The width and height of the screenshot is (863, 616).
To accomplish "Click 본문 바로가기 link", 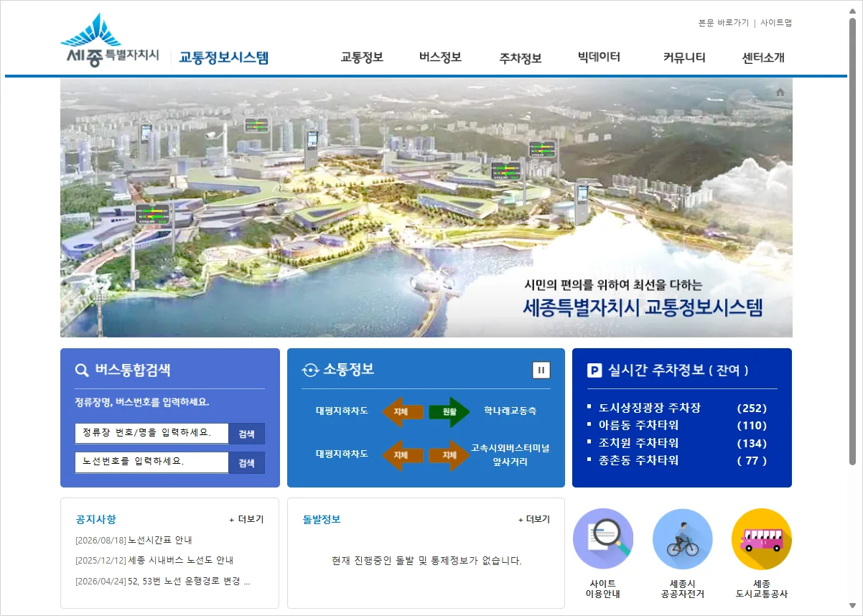I will point(724,23).
